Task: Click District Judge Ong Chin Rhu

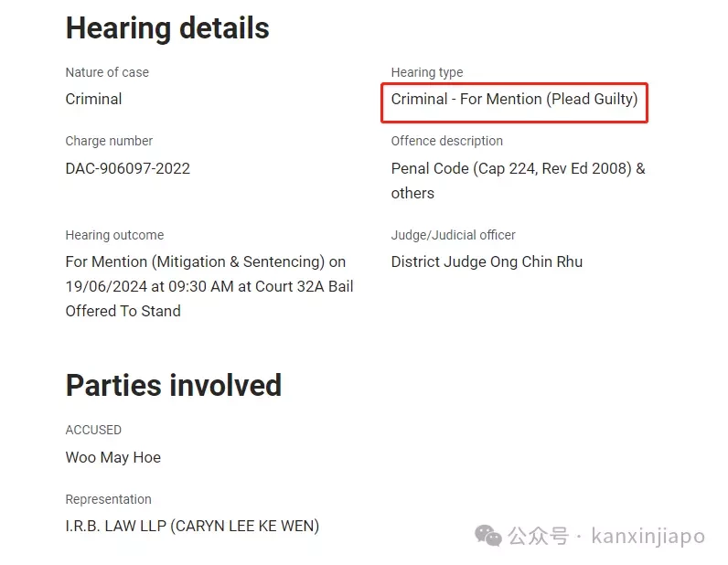Action: 487,261
